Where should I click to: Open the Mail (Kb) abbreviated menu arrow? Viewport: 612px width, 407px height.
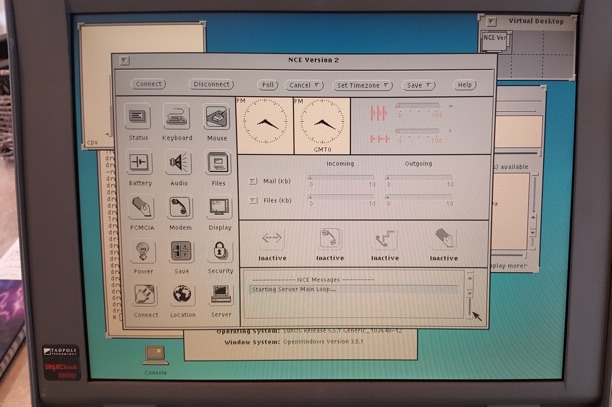(253, 181)
